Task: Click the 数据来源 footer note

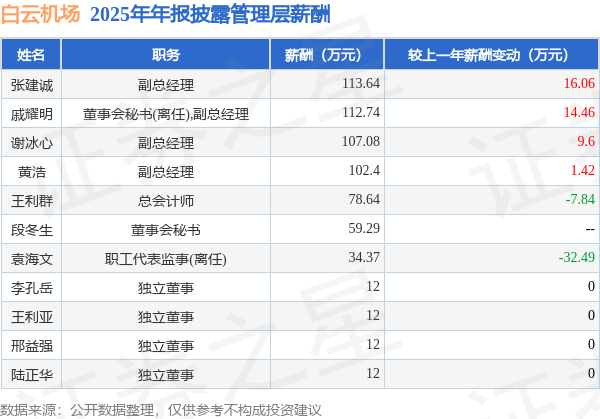Action: [161, 410]
